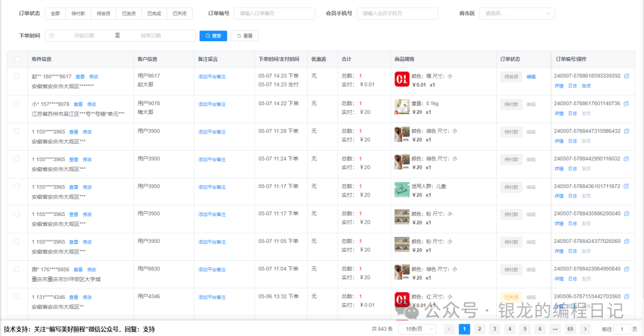Viewport: 644px width, 336px height.
Task: Select the checkbox for 1 131****4346 row
Action: coord(17,296)
